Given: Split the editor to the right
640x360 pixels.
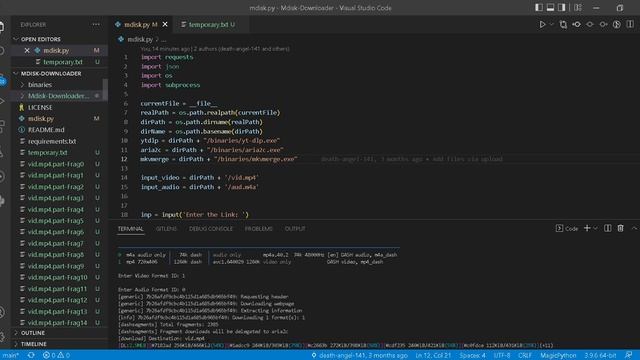Looking at the screenshot, I should [x=630, y=24].
